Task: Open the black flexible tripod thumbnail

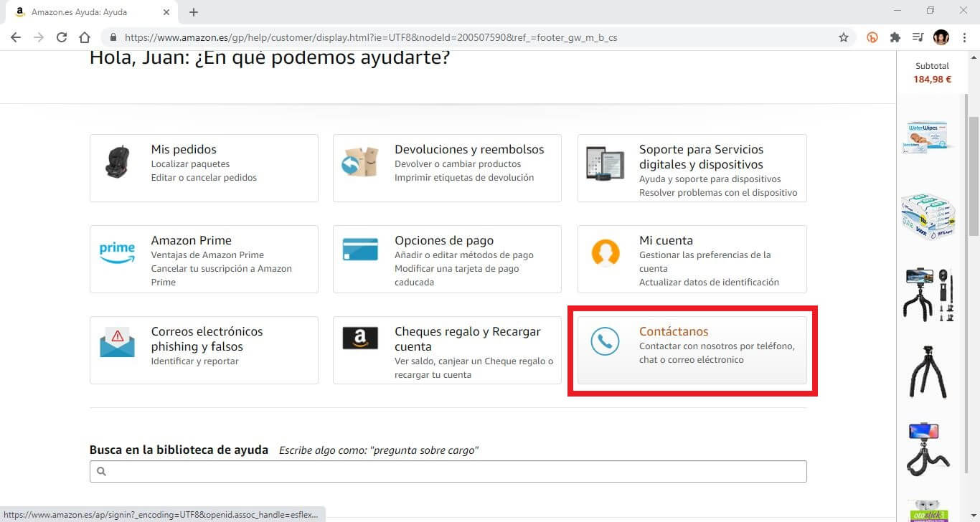Action: [928, 371]
